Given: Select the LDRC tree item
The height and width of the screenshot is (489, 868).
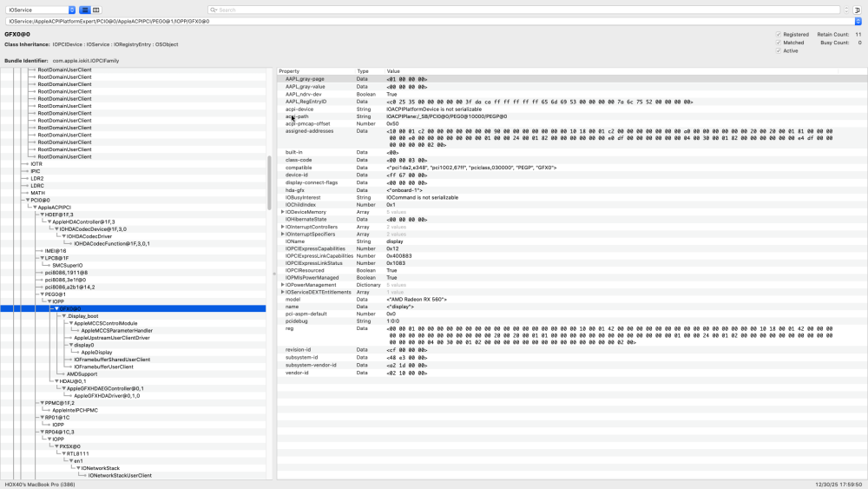Looking at the screenshot, I should tap(37, 186).
